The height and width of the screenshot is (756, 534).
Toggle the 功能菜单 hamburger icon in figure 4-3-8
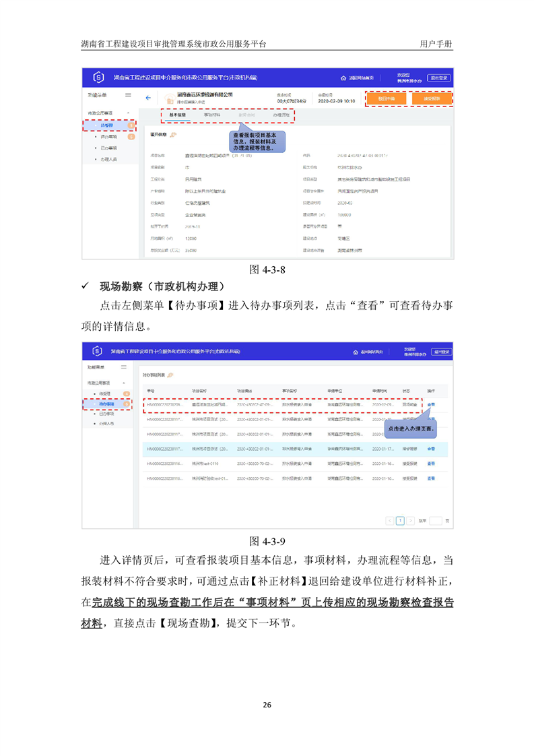[x=128, y=95]
